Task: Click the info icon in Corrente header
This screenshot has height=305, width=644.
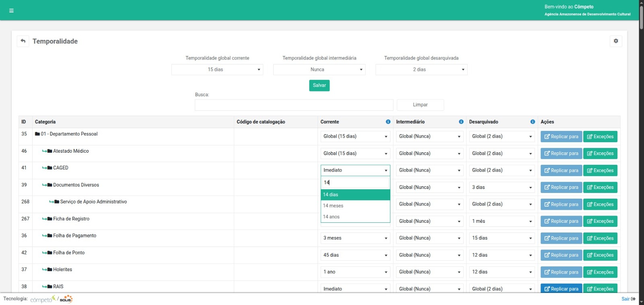Action: [388, 122]
